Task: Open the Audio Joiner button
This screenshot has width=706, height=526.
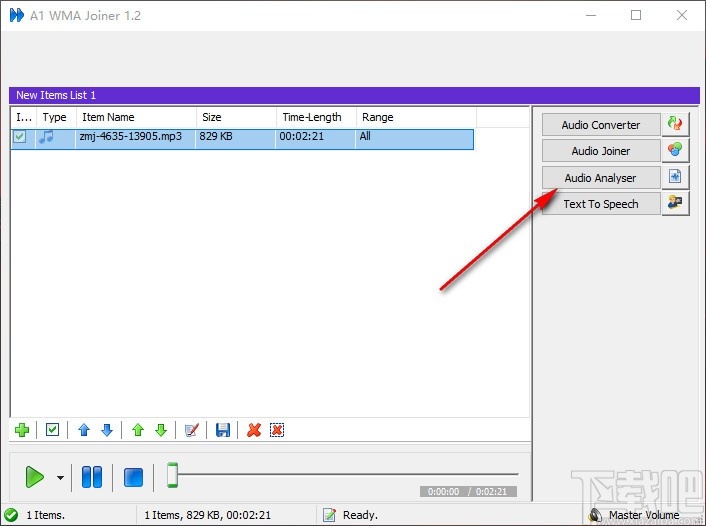Action: (x=601, y=151)
